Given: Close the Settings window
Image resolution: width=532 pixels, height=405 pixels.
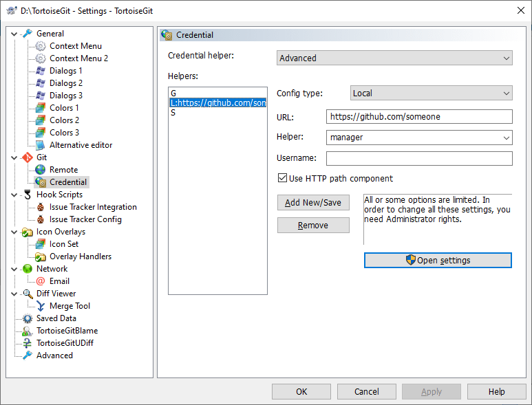Looking at the screenshot, I should (x=521, y=10).
